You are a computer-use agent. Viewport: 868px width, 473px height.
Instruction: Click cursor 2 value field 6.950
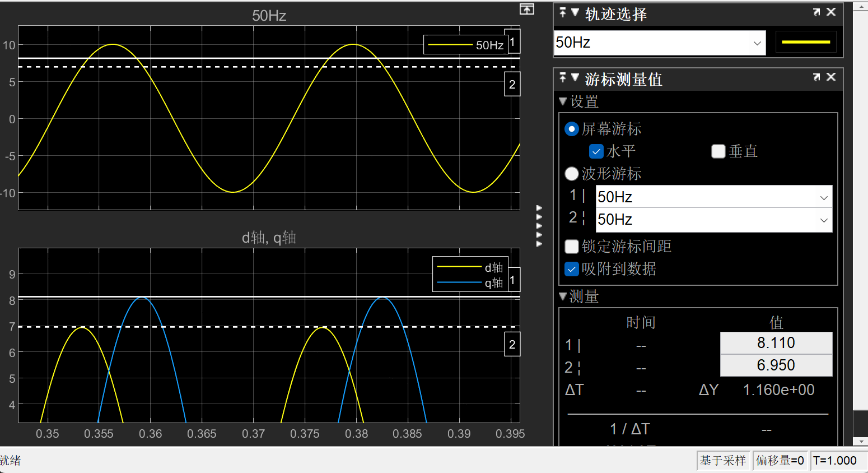(x=776, y=365)
